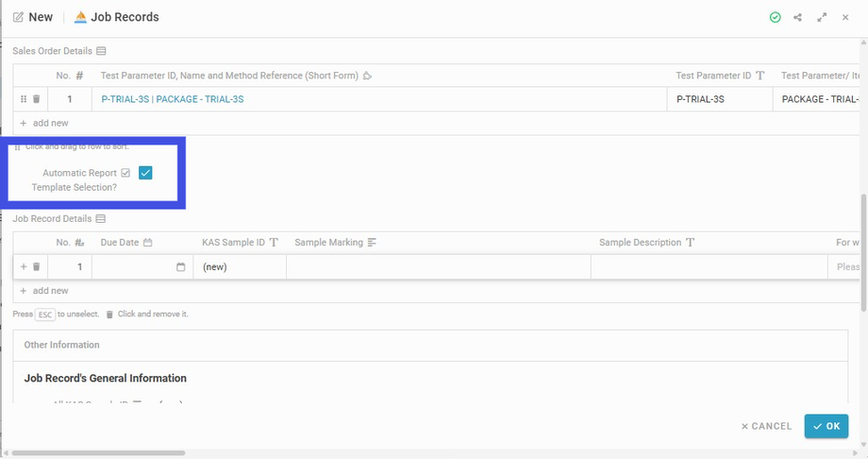Image resolution: width=868 pixels, height=459 pixels.
Task: Click the vertical scrollbar thumb on right
Action: point(863,252)
